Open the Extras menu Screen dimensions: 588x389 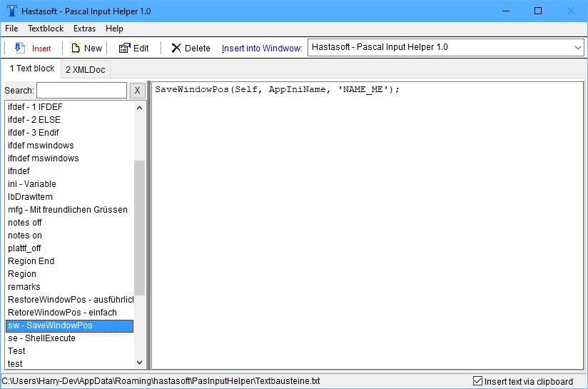point(84,29)
